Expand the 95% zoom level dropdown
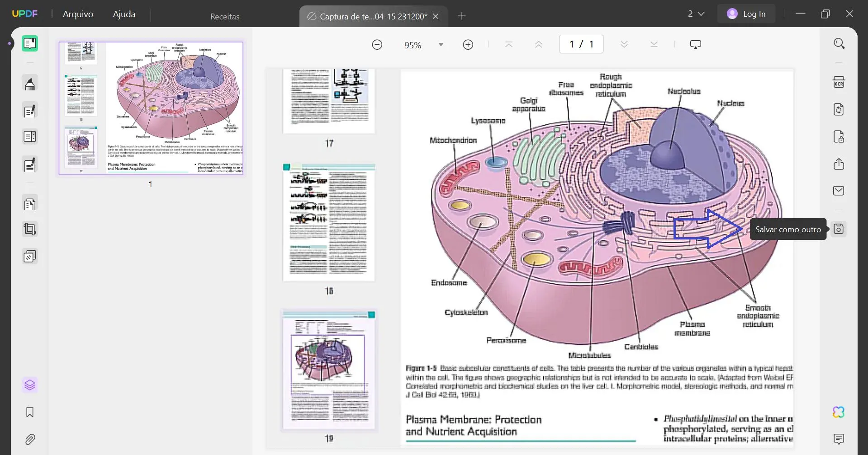 [x=441, y=44]
